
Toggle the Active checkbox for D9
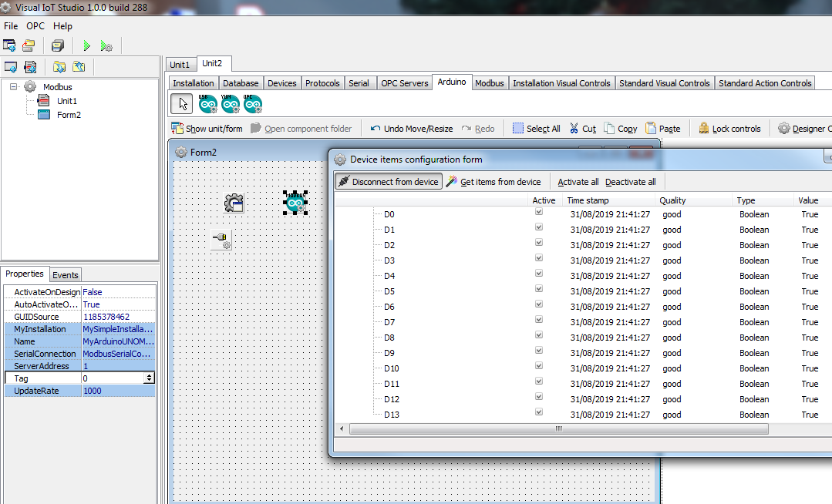[x=538, y=350]
